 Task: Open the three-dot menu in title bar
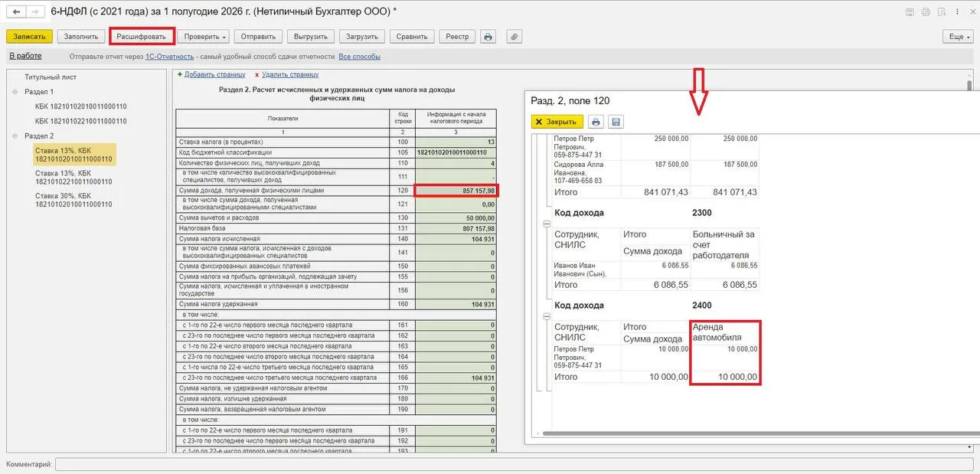click(956, 12)
